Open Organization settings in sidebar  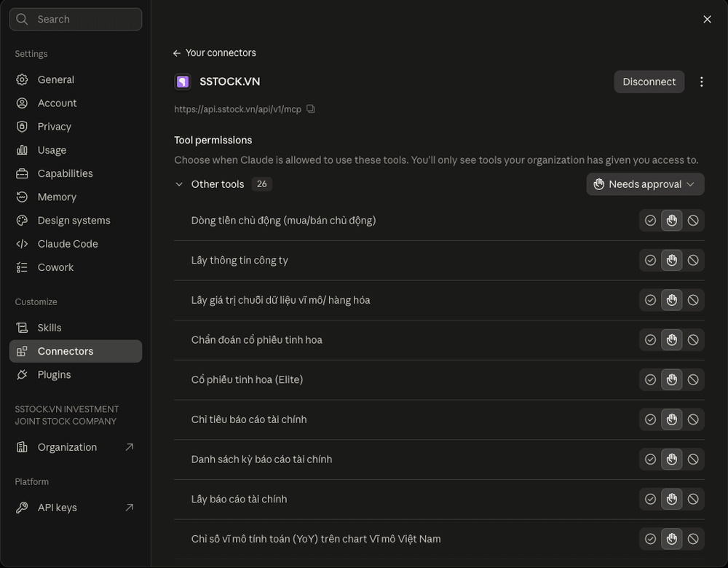[x=76, y=447]
